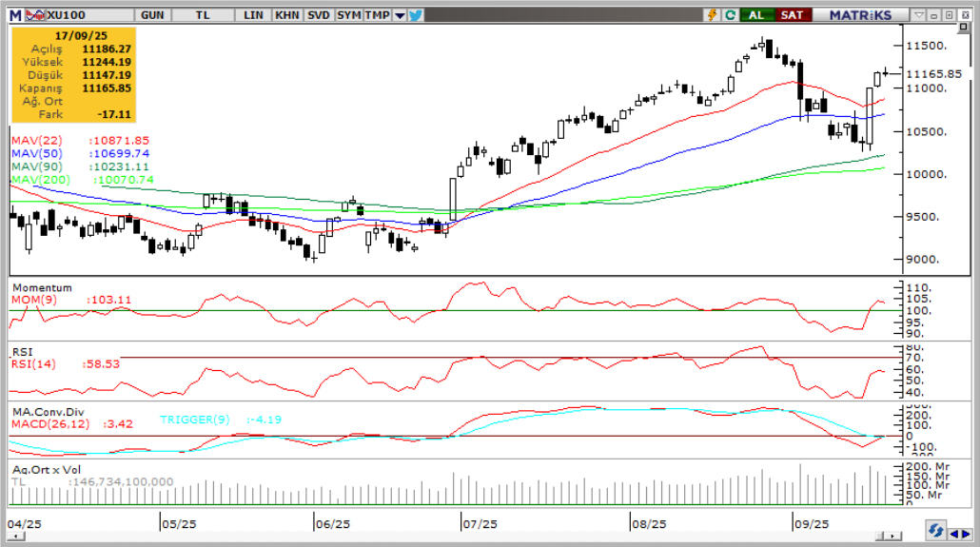Open the GUN period dropdown
Image resolution: width=980 pixels, height=547 pixels.
pyautogui.click(x=151, y=15)
